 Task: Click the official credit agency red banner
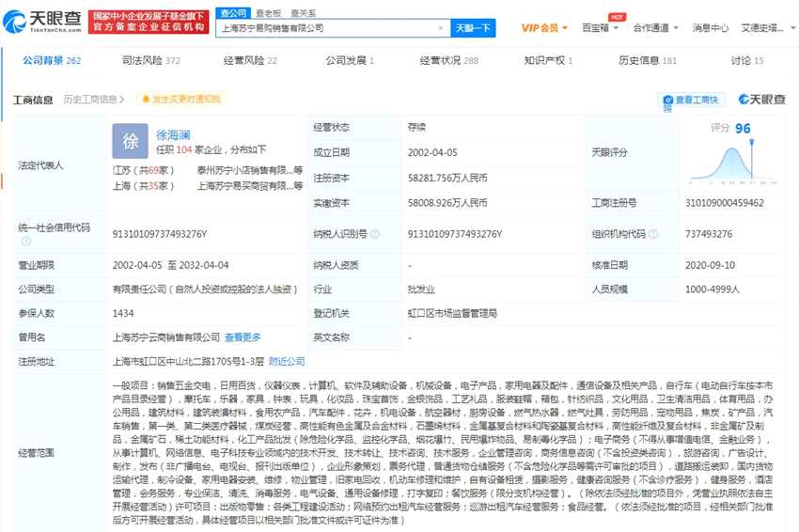click(149, 22)
